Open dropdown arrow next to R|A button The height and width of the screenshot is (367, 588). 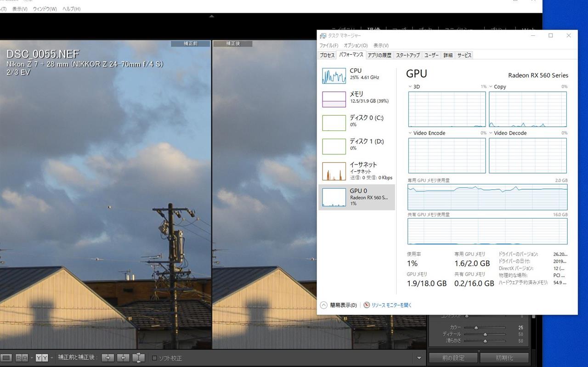pos(32,357)
